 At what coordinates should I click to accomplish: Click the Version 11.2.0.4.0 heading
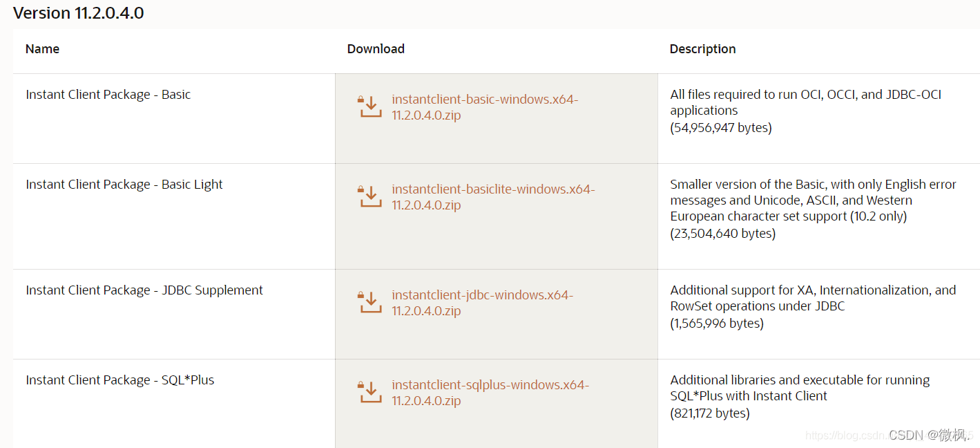79,13
